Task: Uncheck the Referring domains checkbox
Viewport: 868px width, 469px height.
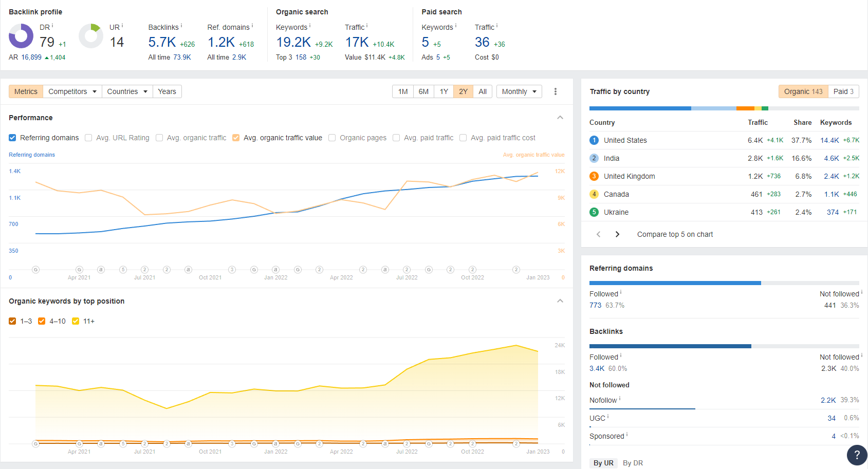Action: (12, 138)
